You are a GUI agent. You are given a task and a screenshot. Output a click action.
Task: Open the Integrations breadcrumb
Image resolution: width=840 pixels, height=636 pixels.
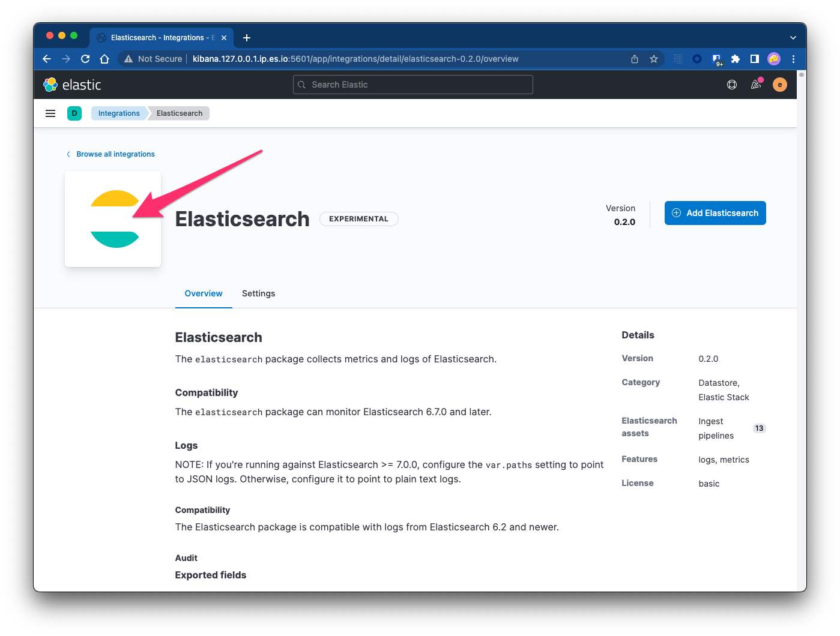point(119,113)
